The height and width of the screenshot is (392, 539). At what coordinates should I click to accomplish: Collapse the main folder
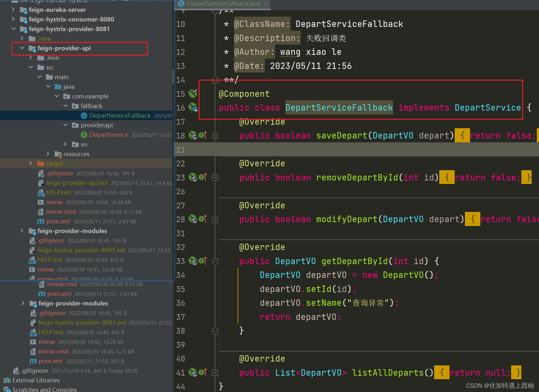tap(39, 77)
